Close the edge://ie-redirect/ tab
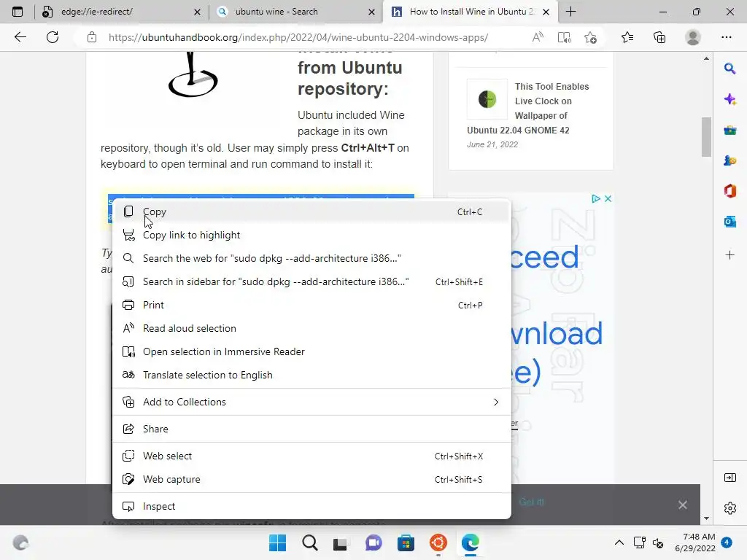The width and height of the screenshot is (747, 560). tap(197, 12)
